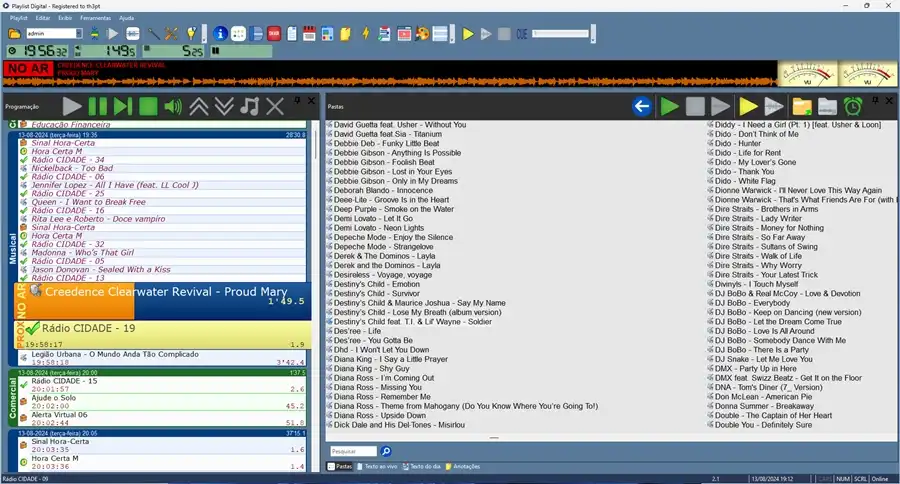900x484 pixels.
Task: Select the Pastas tab at bottom
Action: 340,467
